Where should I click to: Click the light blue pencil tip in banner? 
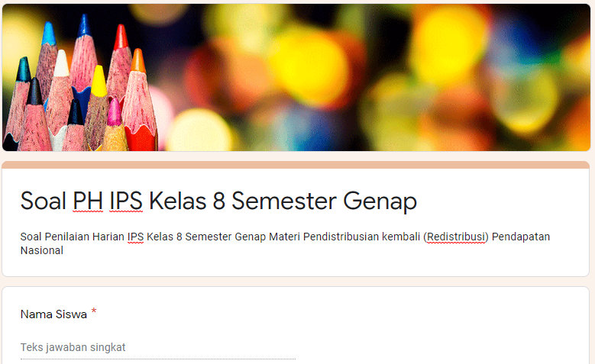[48, 34]
